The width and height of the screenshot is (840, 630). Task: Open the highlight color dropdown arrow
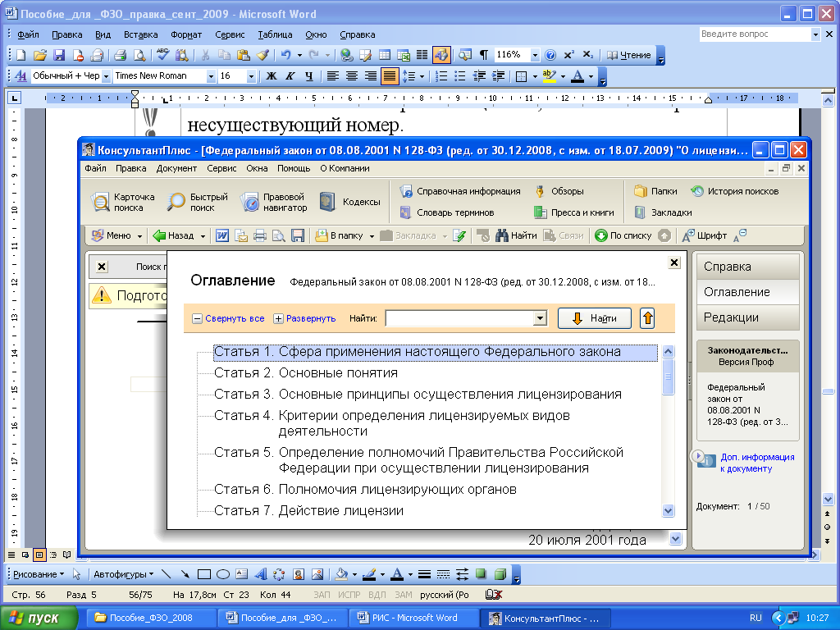563,76
